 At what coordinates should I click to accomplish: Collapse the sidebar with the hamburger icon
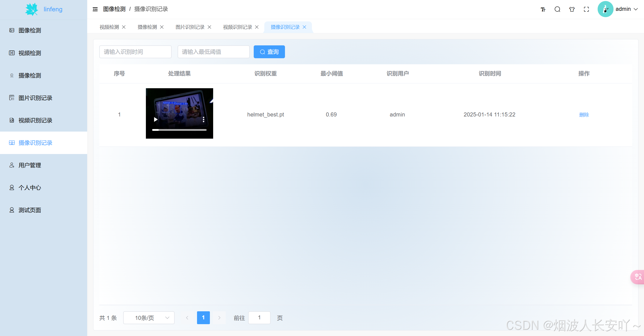pyautogui.click(x=95, y=9)
